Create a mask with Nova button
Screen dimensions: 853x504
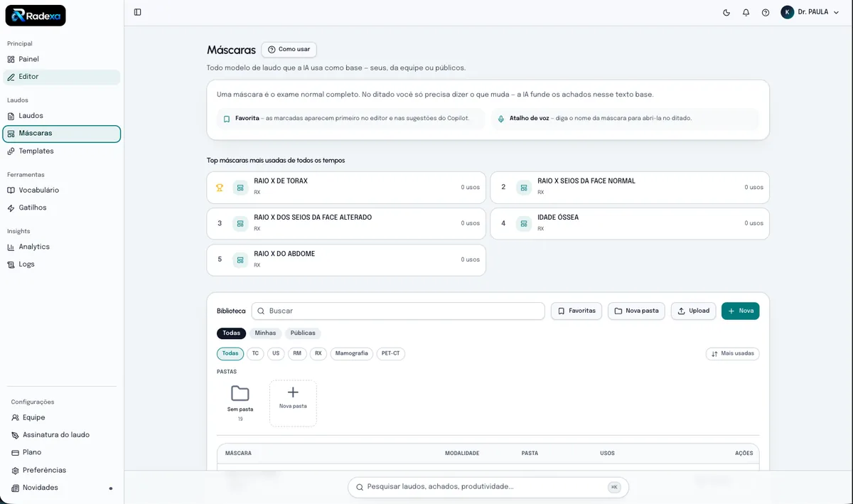click(740, 311)
